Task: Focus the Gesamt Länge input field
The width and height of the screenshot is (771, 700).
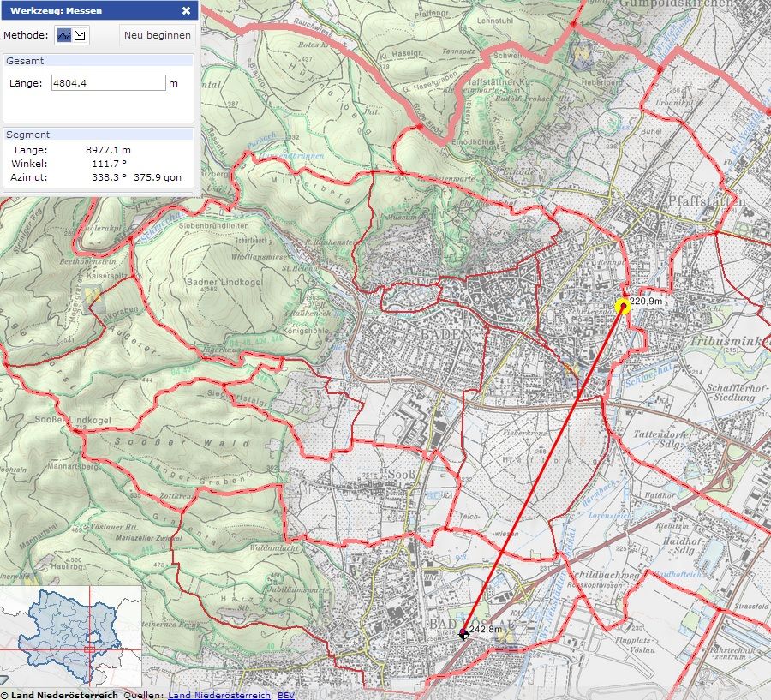Action: pos(108,83)
